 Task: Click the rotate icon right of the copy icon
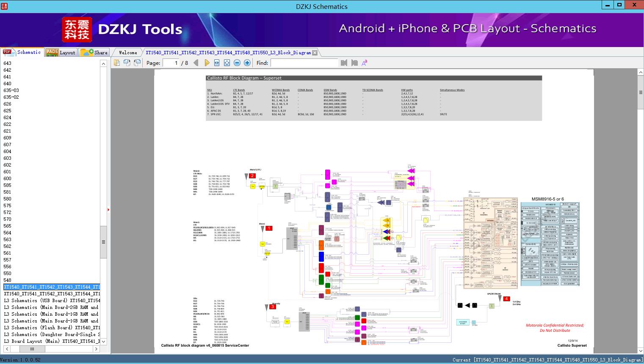(127, 63)
